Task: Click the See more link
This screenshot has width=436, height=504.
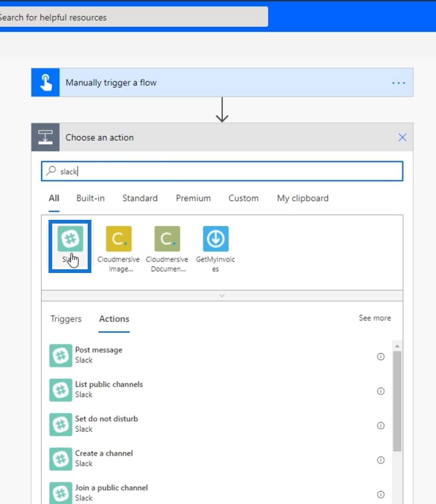Action: pos(374,318)
